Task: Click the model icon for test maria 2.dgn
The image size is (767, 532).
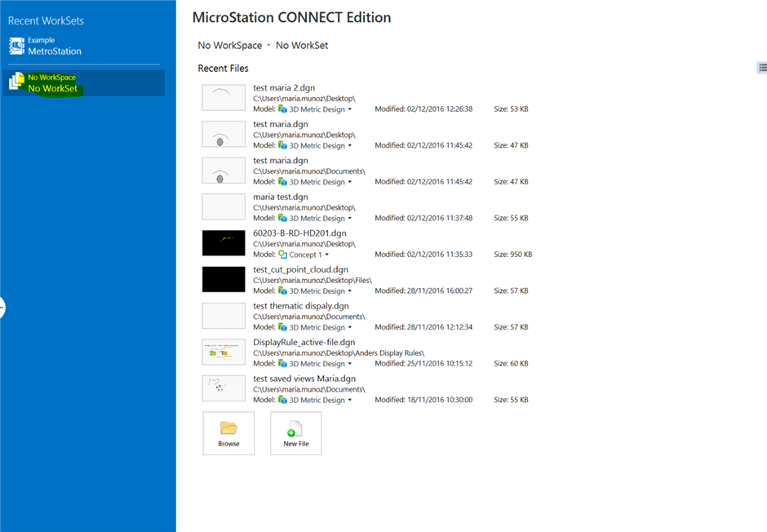Action: tap(283, 109)
